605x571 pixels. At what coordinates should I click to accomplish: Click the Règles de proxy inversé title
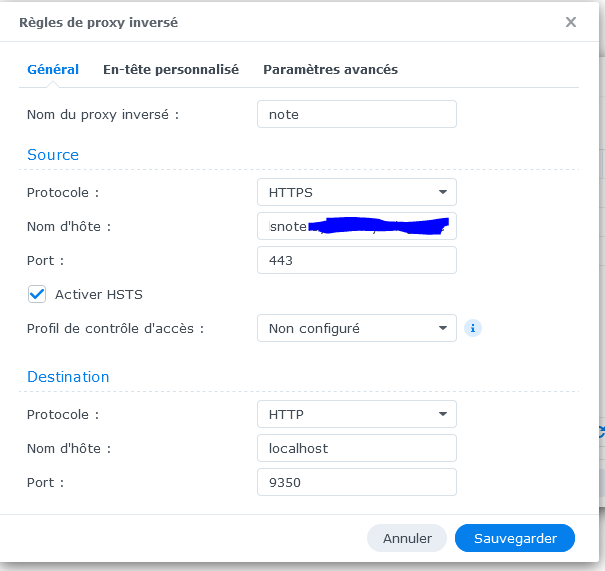[99, 22]
